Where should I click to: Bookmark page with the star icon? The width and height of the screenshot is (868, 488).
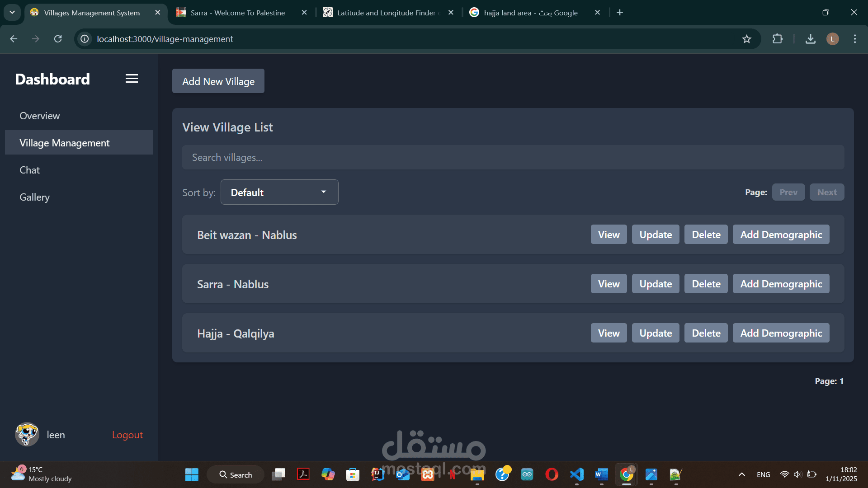pos(746,39)
